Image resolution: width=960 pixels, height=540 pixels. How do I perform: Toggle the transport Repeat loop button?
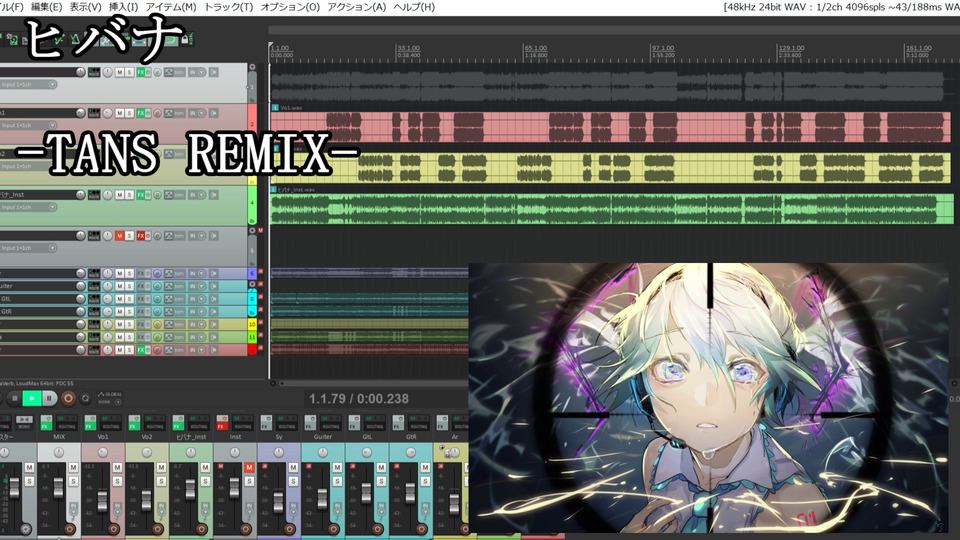tap(86, 399)
